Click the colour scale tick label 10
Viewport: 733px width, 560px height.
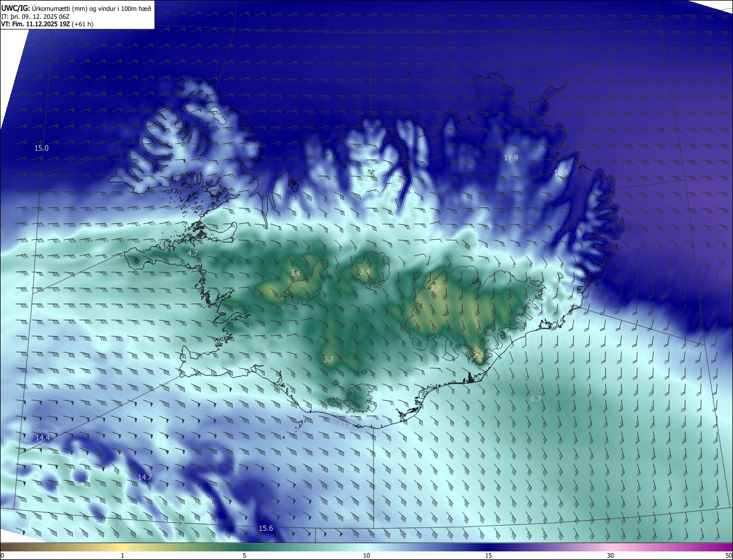pos(366,555)
